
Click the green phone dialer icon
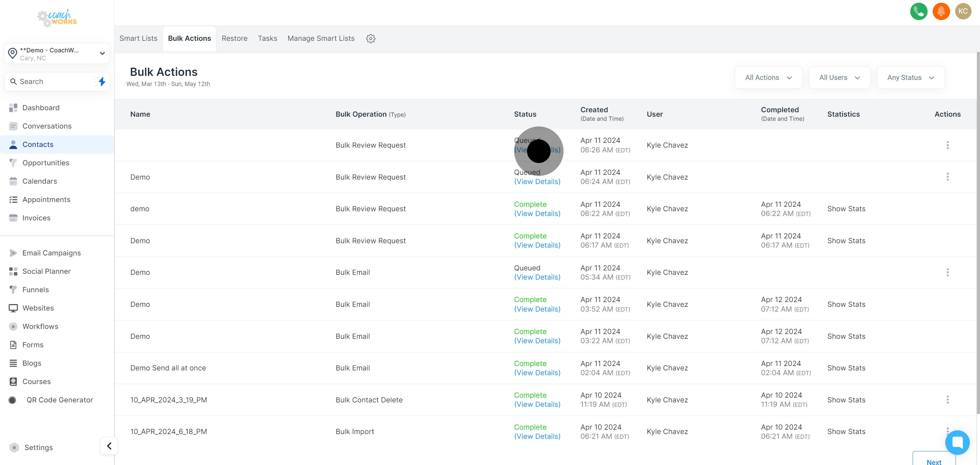pyautogui.click(x=918, y=12)
